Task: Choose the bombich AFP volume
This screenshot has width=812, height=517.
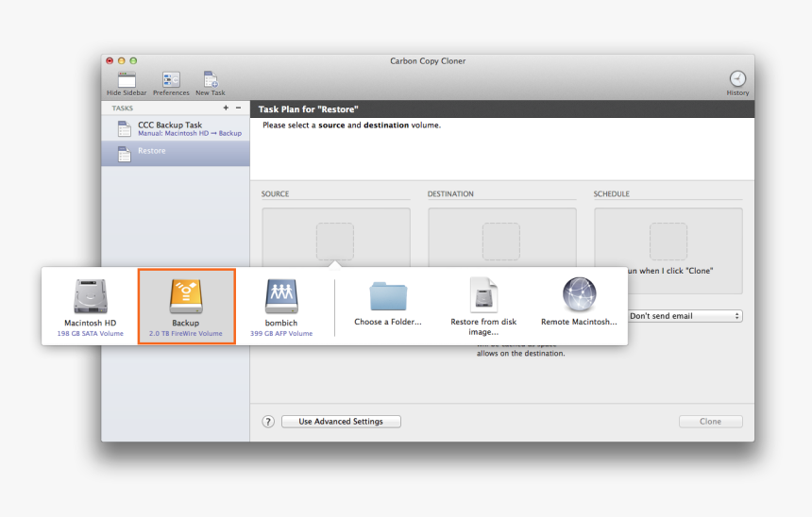Action: (281, 307)
